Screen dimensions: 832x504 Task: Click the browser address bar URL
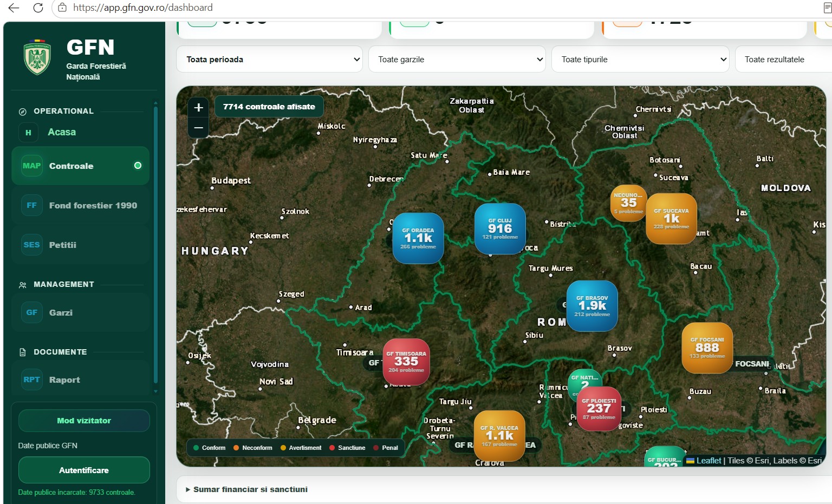(143, 8)
